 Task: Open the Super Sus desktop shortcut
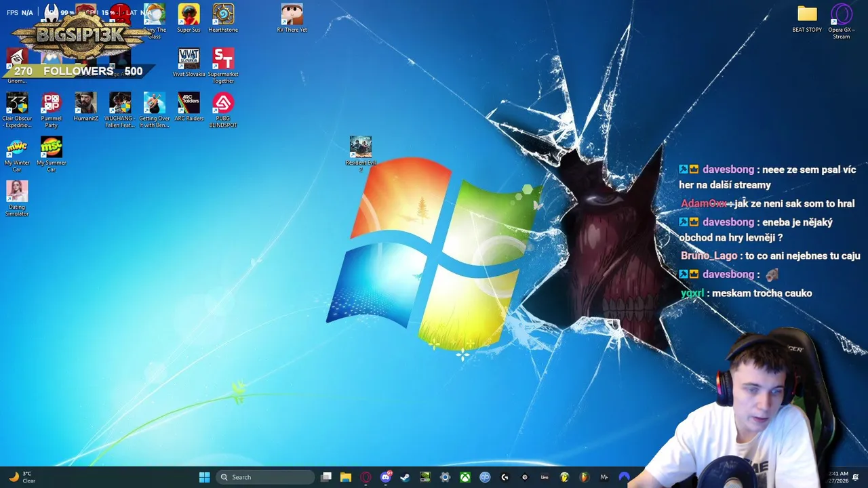189,18
